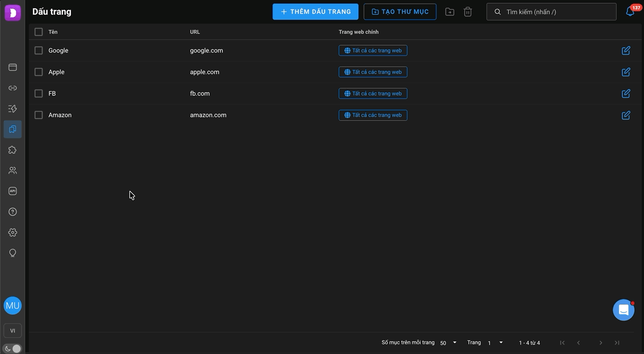Click the Dấu trang page title
Viewport: 644px width, 354px height.
[x=52, y=11]
